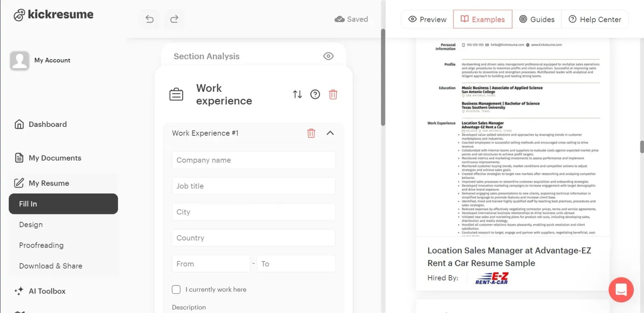The width and height of the screenshot is (644, 313).
Task: Check the 'I currently work here' box
Action: [176, 289]
